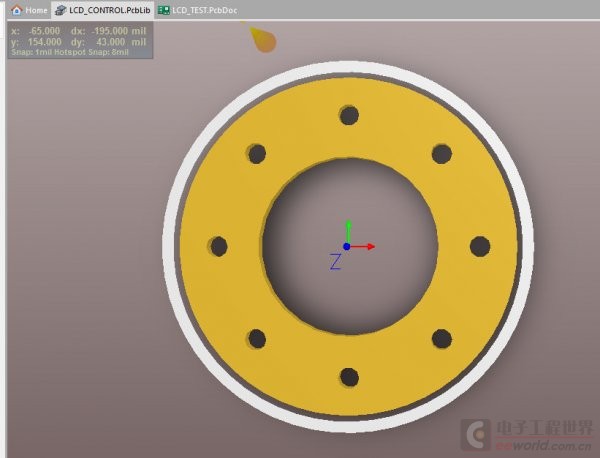
Task: Select the top hole of the ring pad
Action: [349, 116]
